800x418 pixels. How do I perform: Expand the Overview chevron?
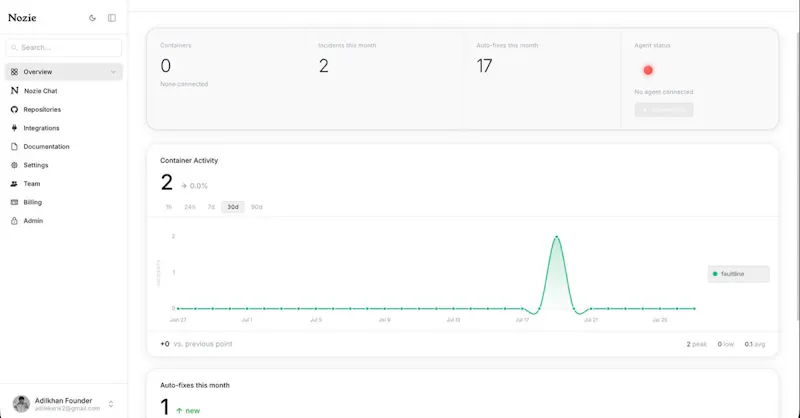pos(113,72)
